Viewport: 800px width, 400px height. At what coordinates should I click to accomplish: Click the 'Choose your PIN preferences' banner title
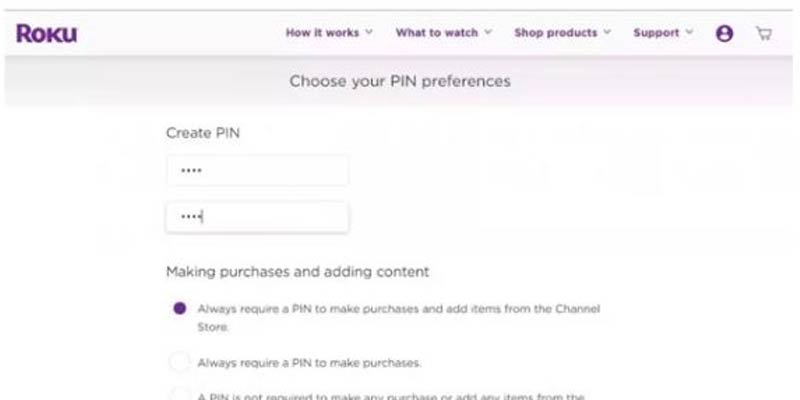[400, 82]
